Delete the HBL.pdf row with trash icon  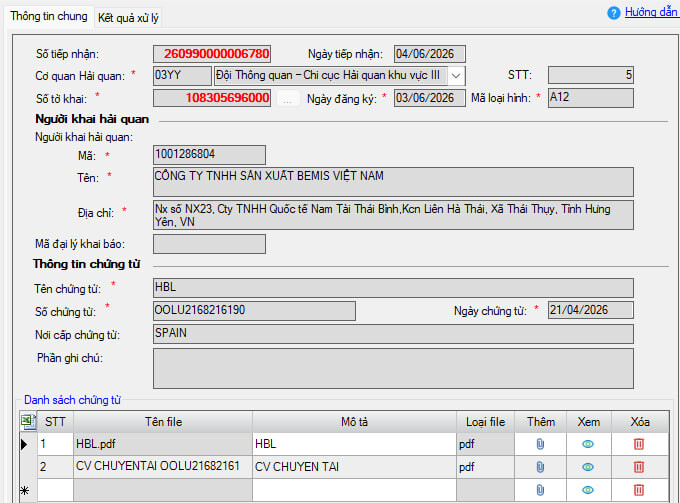tap(639, 444)
